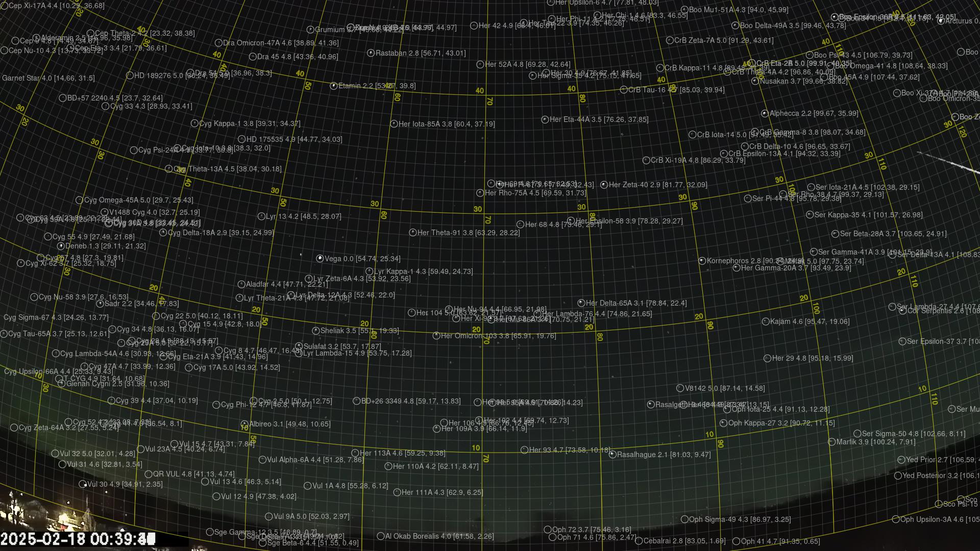Image resolution: width=980 pixels, height=551 pixels.
Task: Click the Rasalhague star marker circle
Action: click(x=612, y=455)
